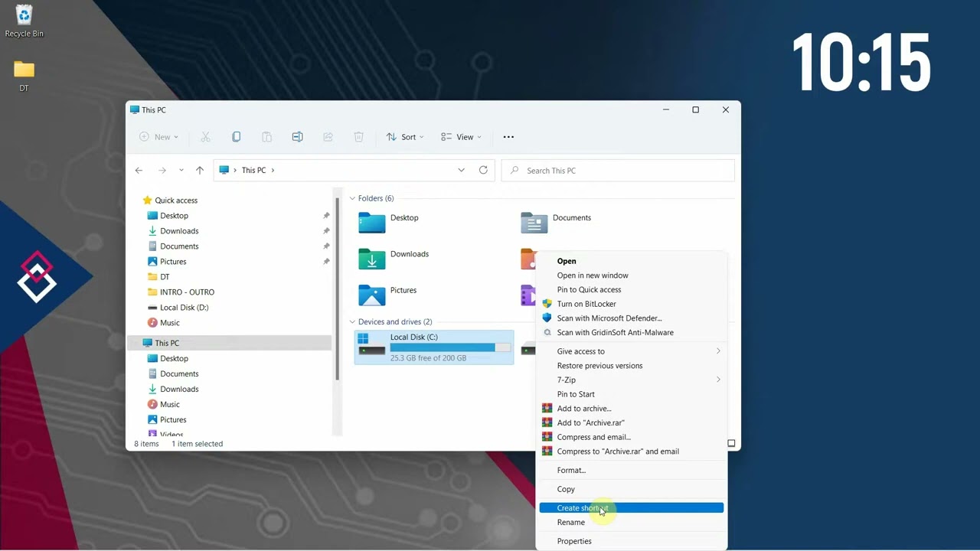This screenshot has width=980, height=551.
Task: Choose Open in the context menu
Action: pyautogui.click(x=632, y=261)
